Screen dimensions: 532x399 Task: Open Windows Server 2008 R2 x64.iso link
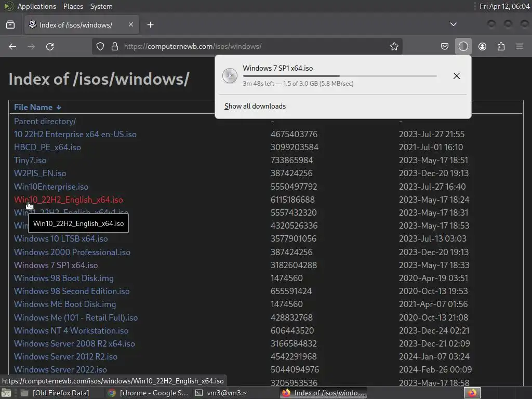tap(74, 343)
